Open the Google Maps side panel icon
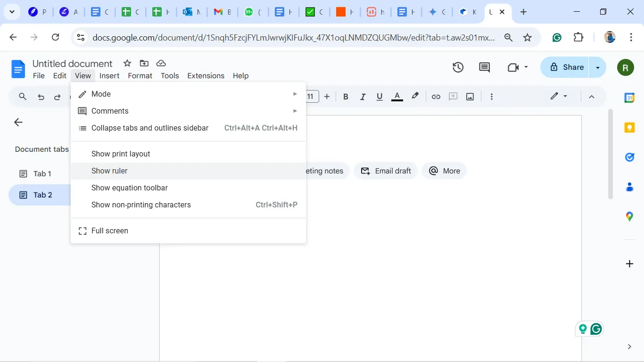644x362 pixels. (x=629, y=217)
